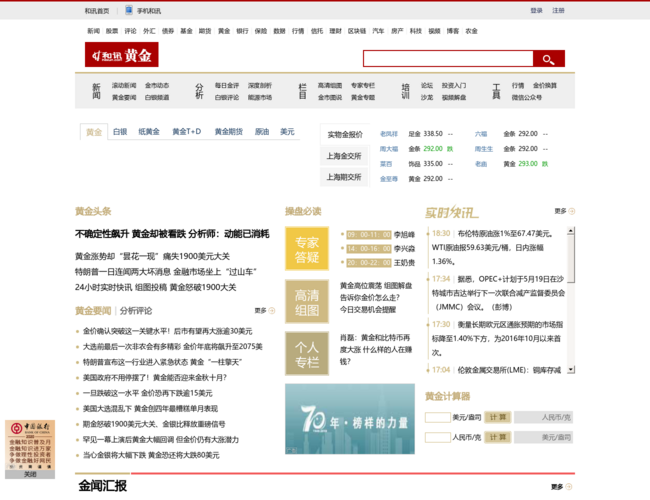This screenshot has width=650, height=500.
Task: Click the red magnifier search button
Action: click(x=548, y=59)
